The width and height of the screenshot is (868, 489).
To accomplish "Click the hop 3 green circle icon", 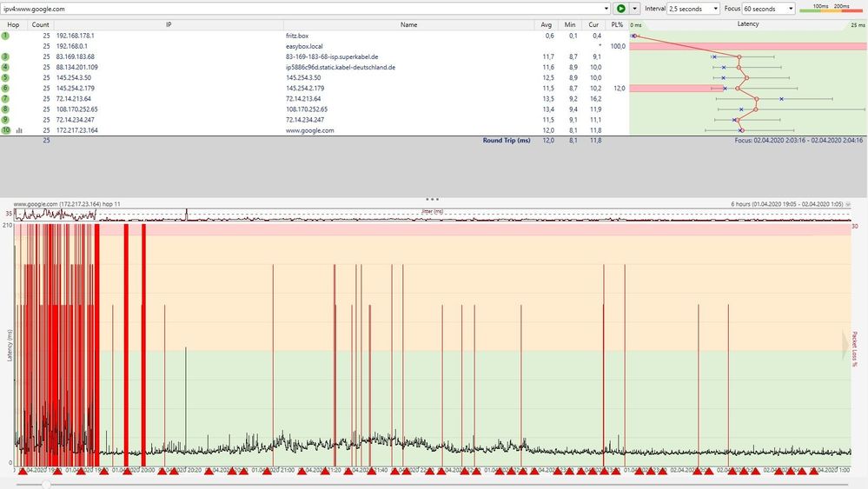I will [x=5, y=56].
